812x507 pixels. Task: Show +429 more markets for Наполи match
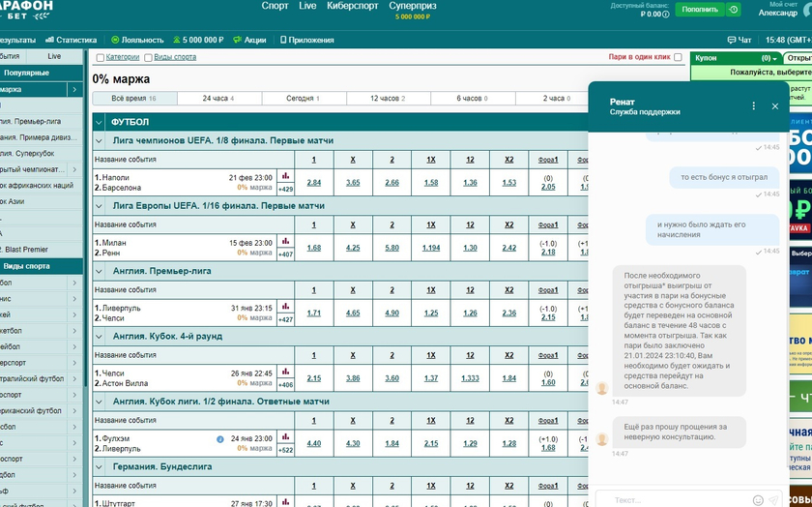[285, 190]
